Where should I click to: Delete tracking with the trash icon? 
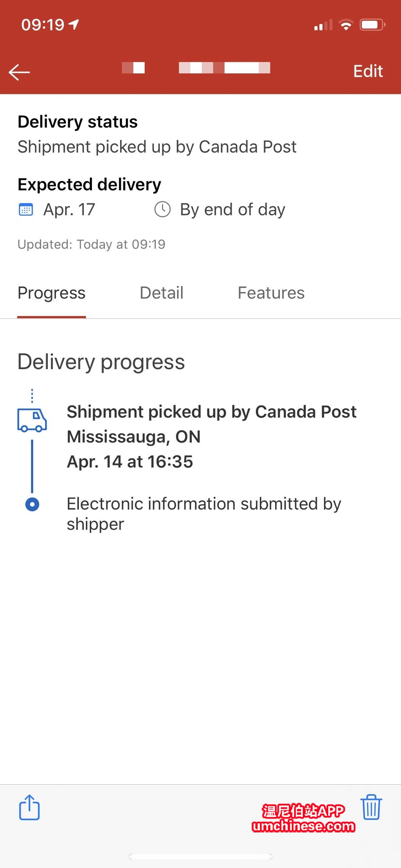371,807
